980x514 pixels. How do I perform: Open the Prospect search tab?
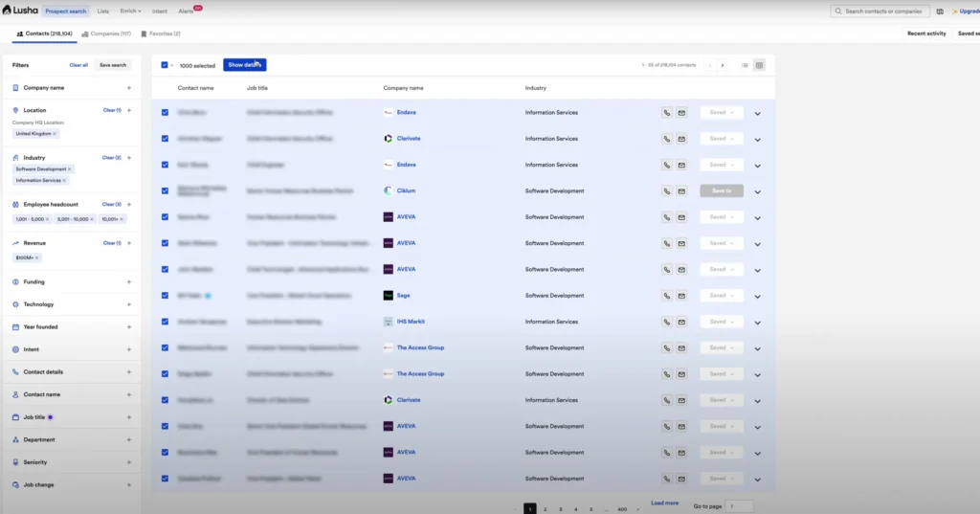[x=66, y=11]
